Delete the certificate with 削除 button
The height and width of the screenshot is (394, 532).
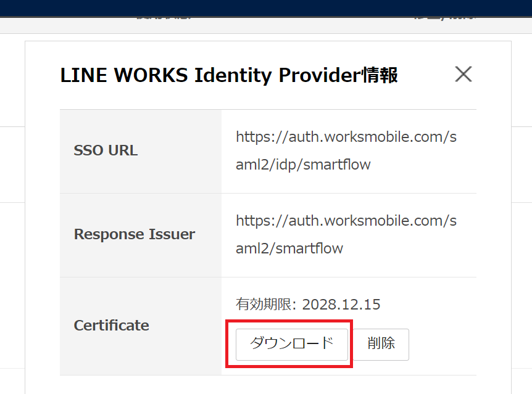pyautogui.click(x=381, y=344)
